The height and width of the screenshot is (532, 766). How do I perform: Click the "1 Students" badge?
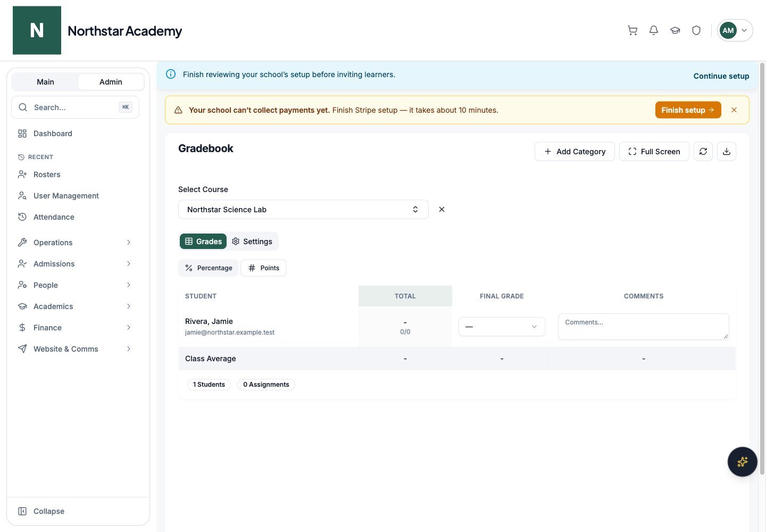click(x=209, y=385)
